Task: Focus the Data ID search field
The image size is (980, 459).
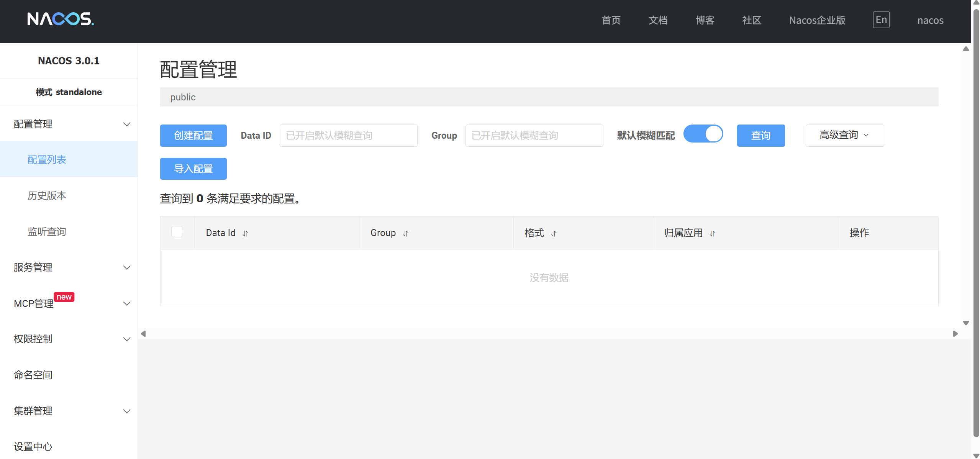Action: [348, 135]
